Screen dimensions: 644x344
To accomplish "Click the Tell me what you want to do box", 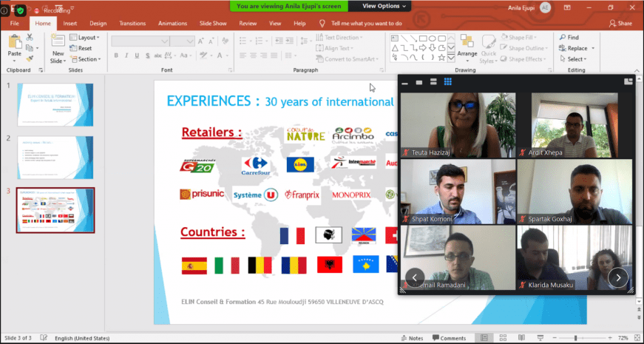I will pos(366,24).
